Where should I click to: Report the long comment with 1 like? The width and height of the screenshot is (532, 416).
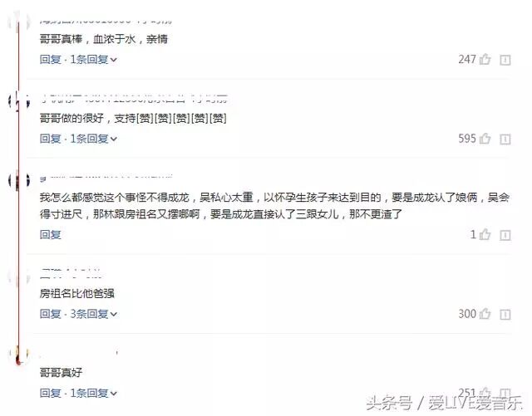(505, 235)
